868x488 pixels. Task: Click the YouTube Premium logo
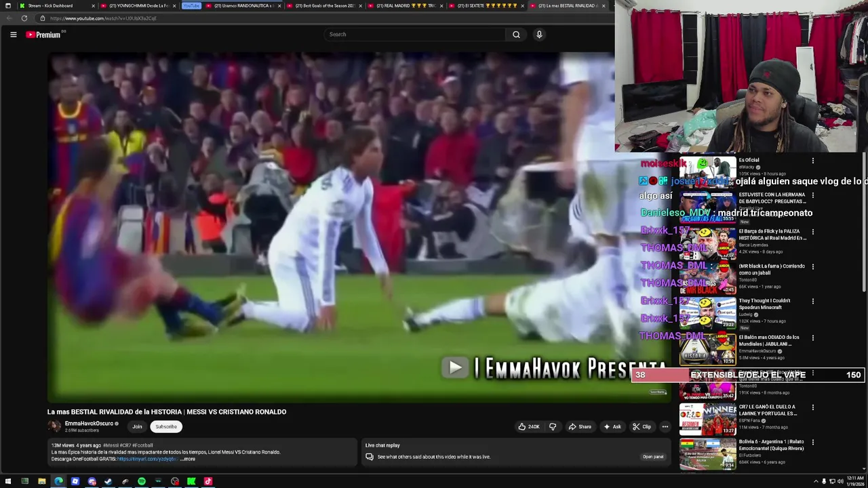(43, 35)
